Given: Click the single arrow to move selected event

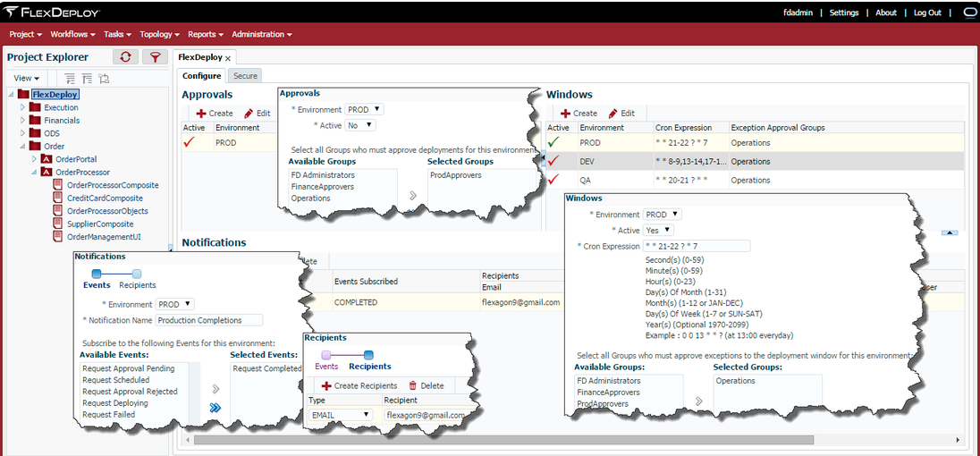Looking at the screenshot, I should [x=215, y=389].
